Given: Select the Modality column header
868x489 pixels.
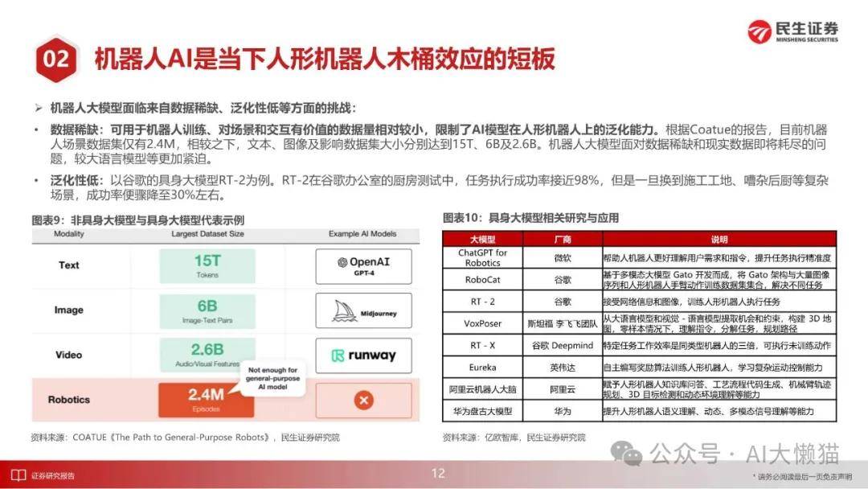Looking at the screenshot, I should click(x=69, y=234).
